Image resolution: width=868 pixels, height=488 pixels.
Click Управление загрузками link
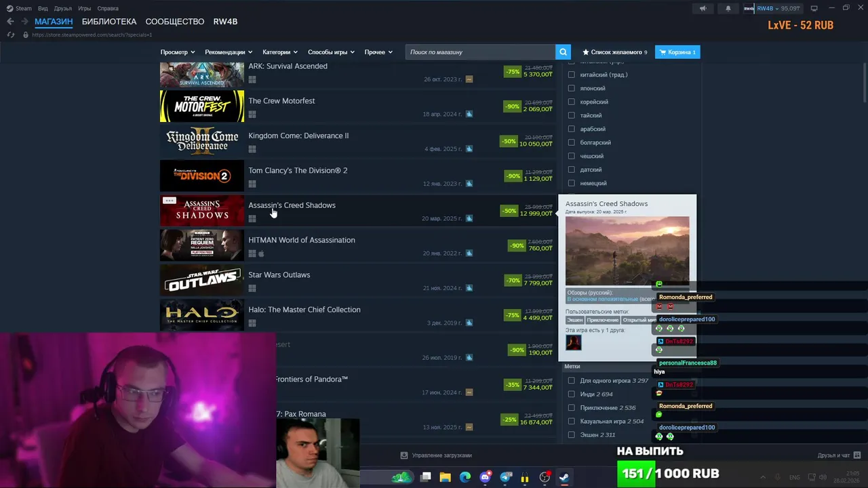(441, 455)
